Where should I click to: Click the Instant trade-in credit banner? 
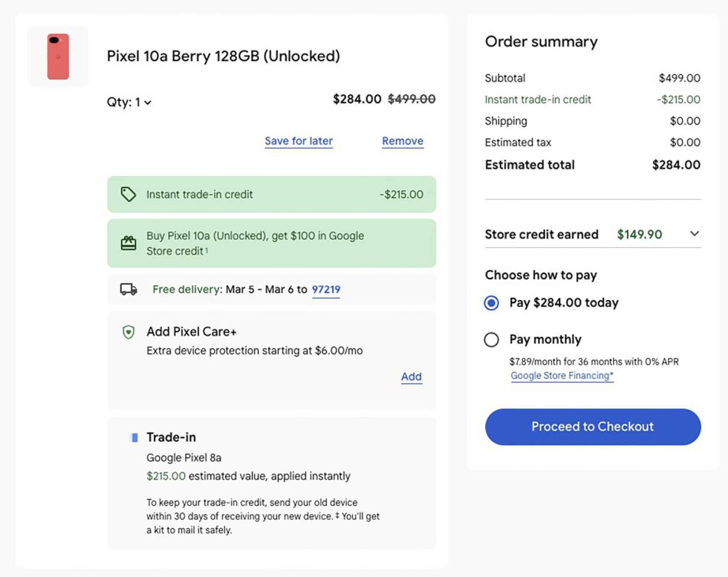tap(271, 194)
